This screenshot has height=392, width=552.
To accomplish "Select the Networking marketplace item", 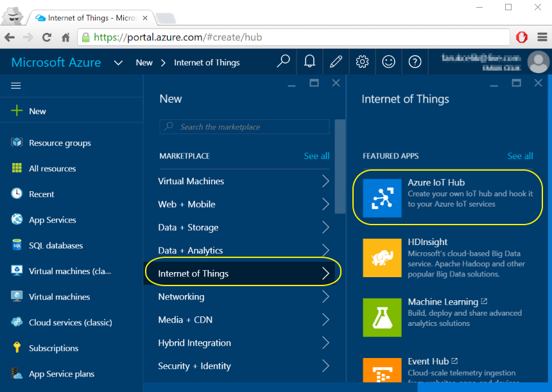I will click(x=243, y=296).
